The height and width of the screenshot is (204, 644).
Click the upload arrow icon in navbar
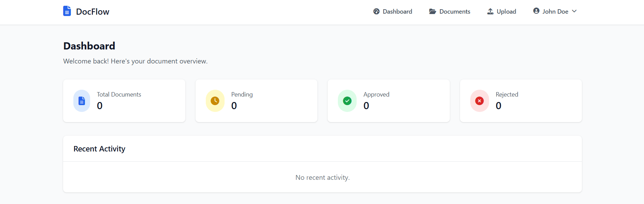(490, 11)
